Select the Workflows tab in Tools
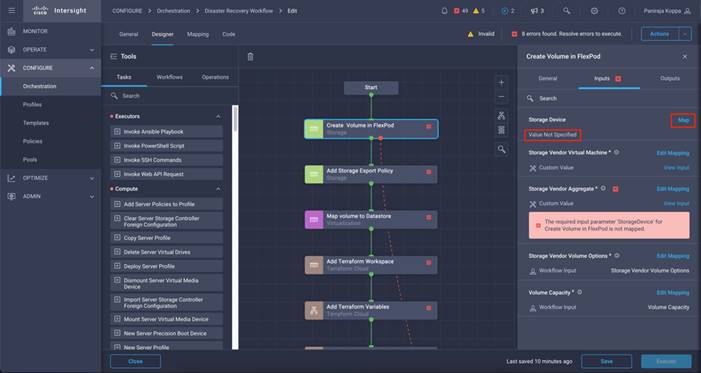The image size is (701, 373). click(169, 77)
